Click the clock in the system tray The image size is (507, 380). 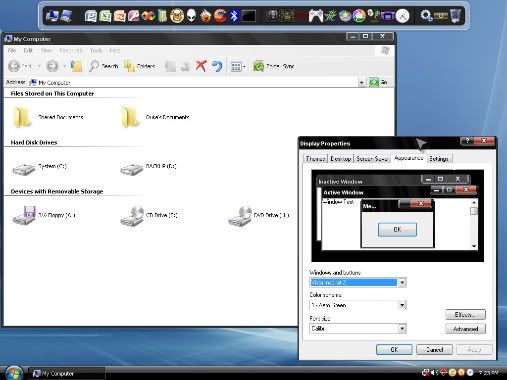tap(488, 372)
